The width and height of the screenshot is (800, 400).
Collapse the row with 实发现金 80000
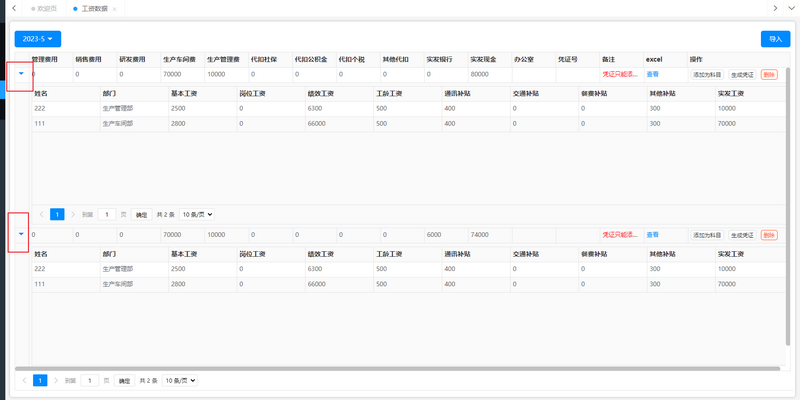point(21,74)
